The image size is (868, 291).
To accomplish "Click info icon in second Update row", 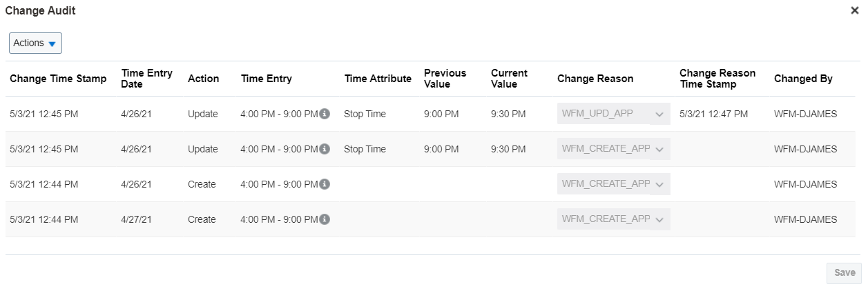I will [x=325, y=149].
